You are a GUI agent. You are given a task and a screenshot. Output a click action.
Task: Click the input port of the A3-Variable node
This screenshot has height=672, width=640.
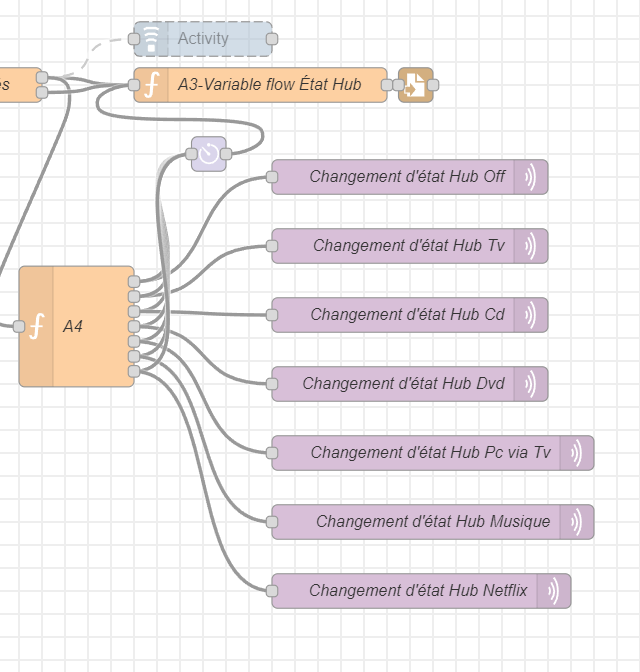[134, 85]
